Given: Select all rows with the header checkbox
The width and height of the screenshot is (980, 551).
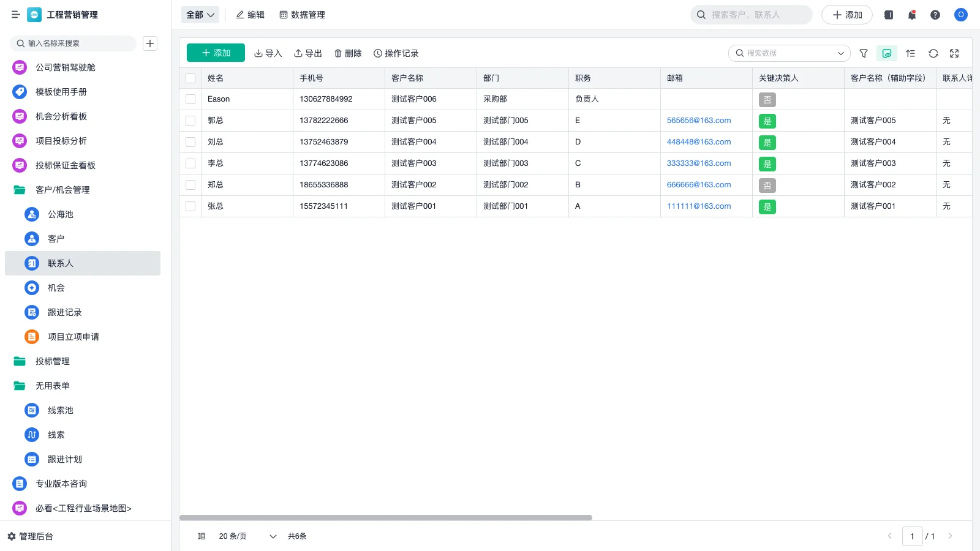Looking at the screenshot, I should tap(190, 78).
